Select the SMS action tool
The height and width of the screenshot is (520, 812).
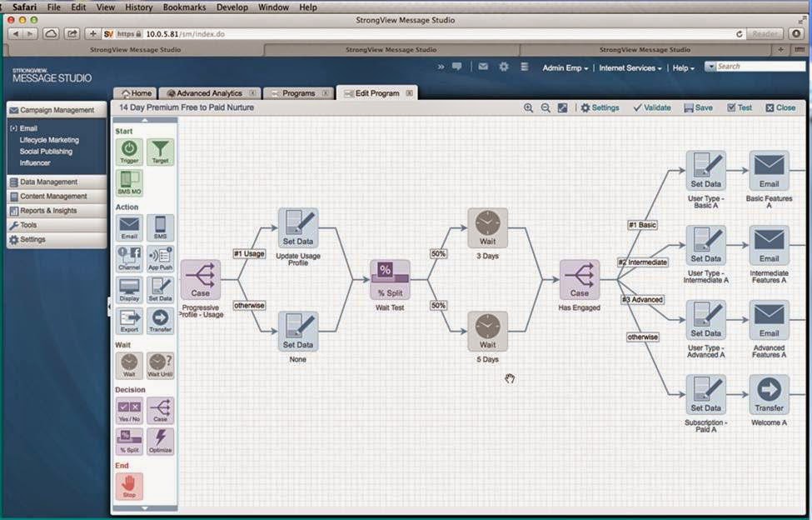pyautogui.click(x=160, y=226)
